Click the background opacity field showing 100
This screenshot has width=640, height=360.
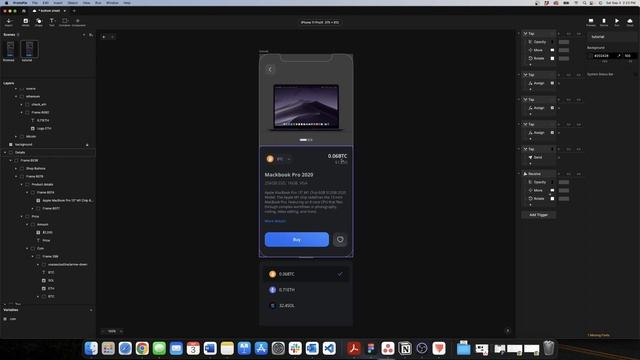pos(629,56)
